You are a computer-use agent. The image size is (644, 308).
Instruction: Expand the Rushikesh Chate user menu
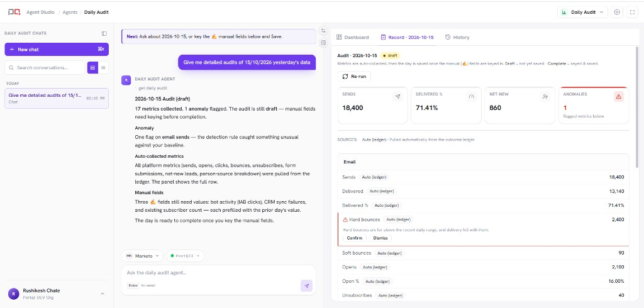(103, 294)
